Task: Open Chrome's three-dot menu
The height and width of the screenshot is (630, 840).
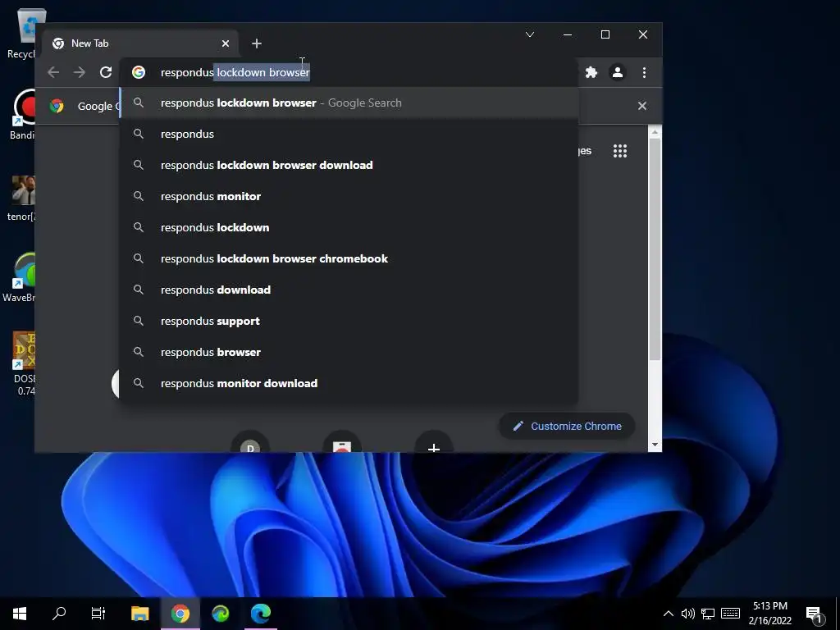Action: [644, 72]
